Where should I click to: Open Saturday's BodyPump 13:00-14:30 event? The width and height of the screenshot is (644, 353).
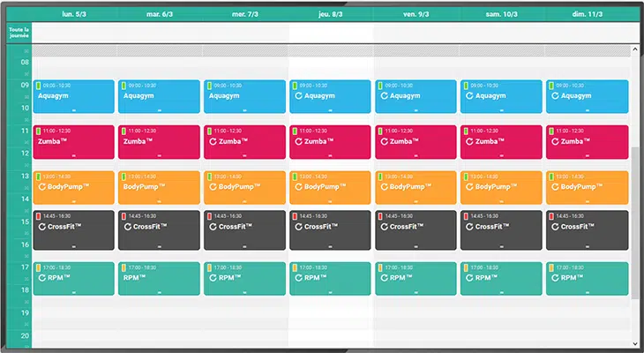tap(501, 188)
